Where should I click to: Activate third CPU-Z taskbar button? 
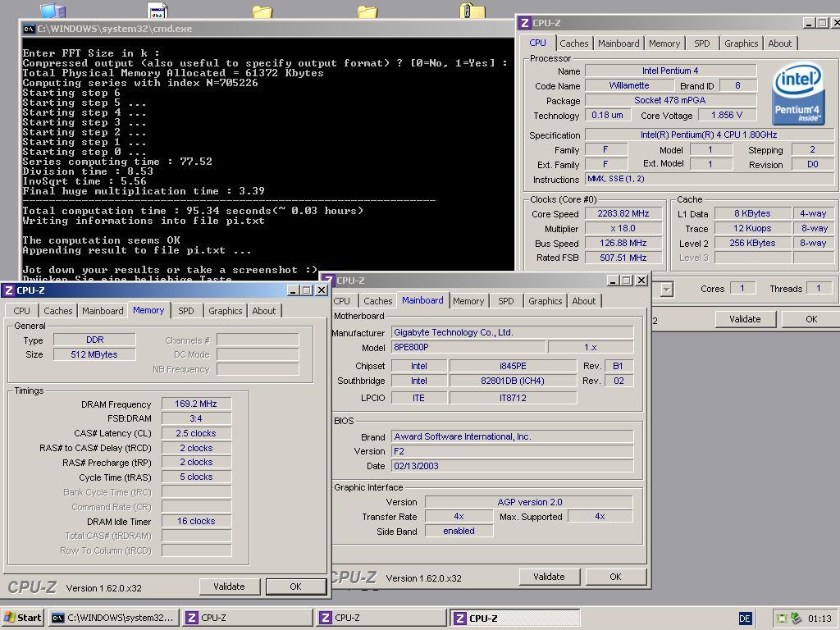pyautogui.click(x=515, y=618)
